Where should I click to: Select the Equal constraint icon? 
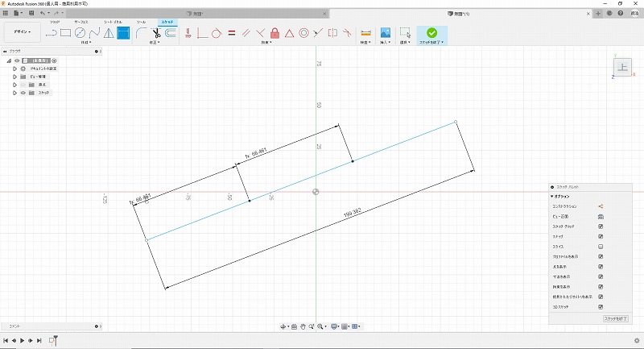point(231,33)
